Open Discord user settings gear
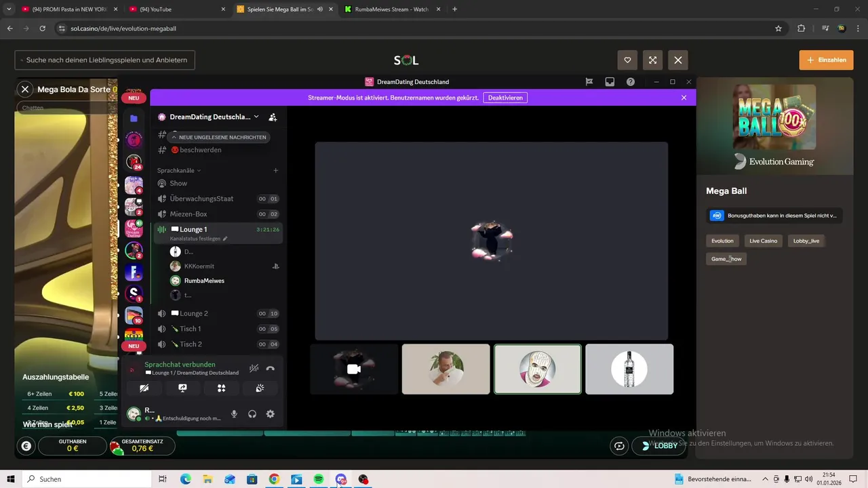This screenshot has width=868, height=488. (270, 414)
